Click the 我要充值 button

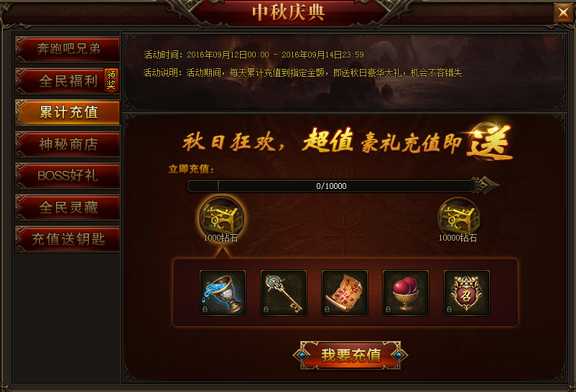350,355
